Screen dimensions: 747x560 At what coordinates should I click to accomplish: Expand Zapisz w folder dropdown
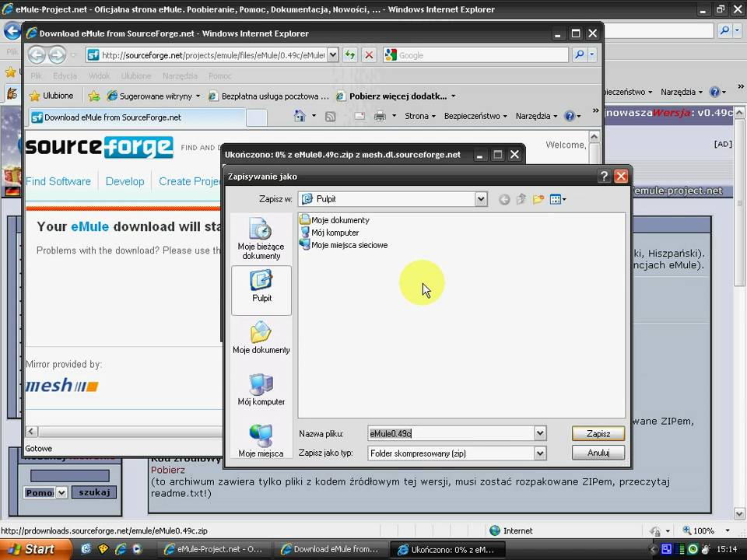[481, 199]
